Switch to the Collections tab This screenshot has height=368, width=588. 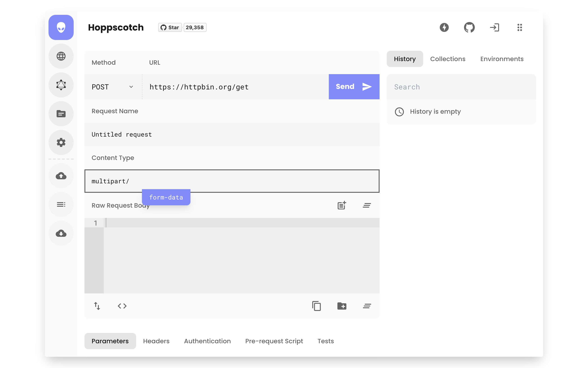tap(448, 59)
